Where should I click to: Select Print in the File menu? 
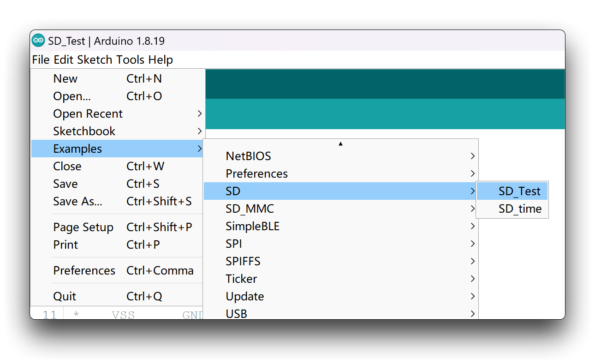click(x=117, y=245)
